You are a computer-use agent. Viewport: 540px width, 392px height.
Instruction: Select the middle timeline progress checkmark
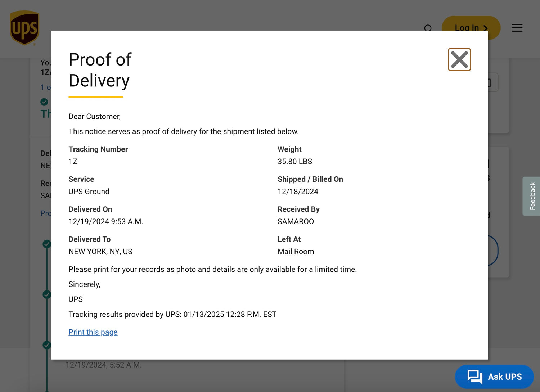[x=47, y=294]
